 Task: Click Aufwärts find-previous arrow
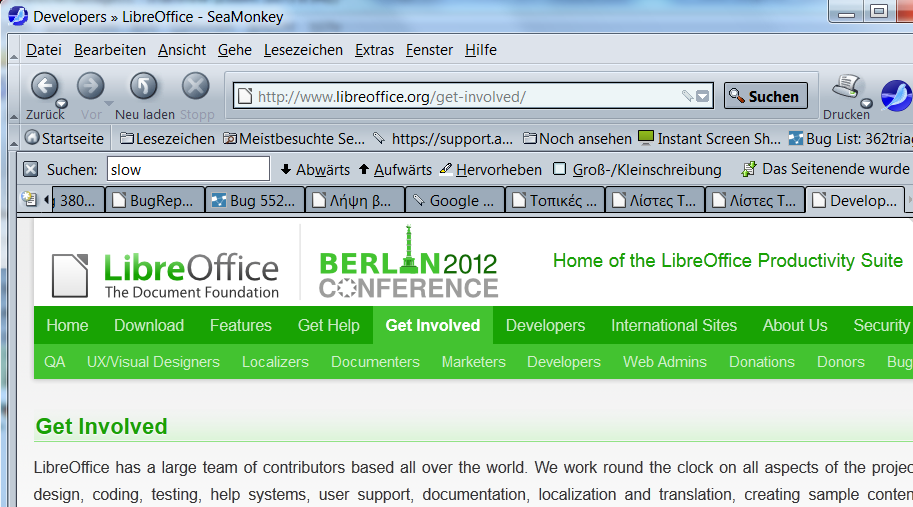pyautogui.click(x=394, y=170)
